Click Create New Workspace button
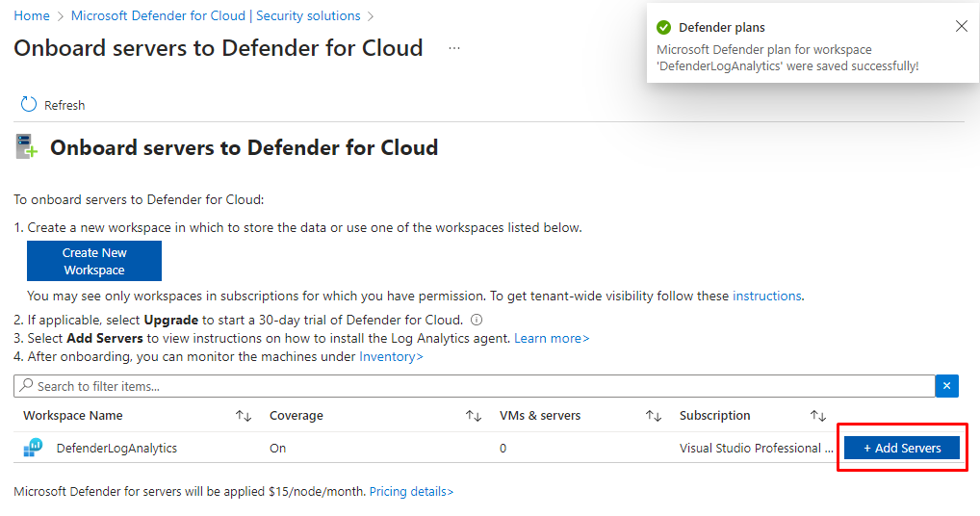 [x=94, y=261]
